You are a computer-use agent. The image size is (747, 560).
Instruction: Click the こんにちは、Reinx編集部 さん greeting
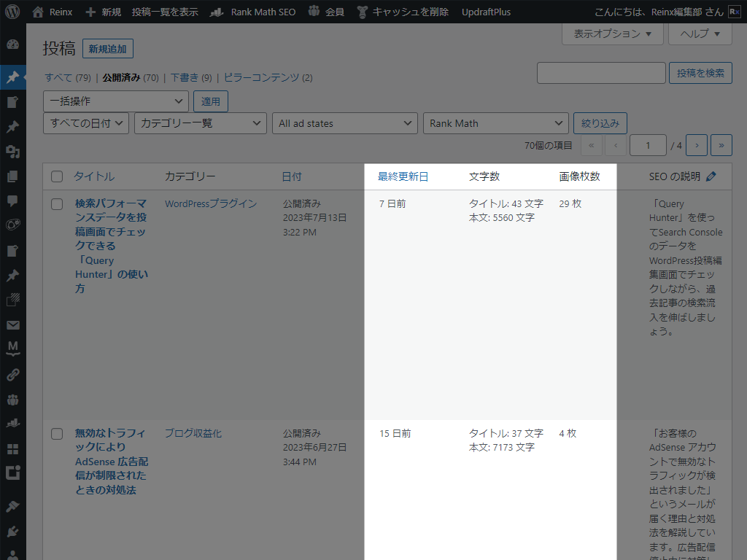659,12
